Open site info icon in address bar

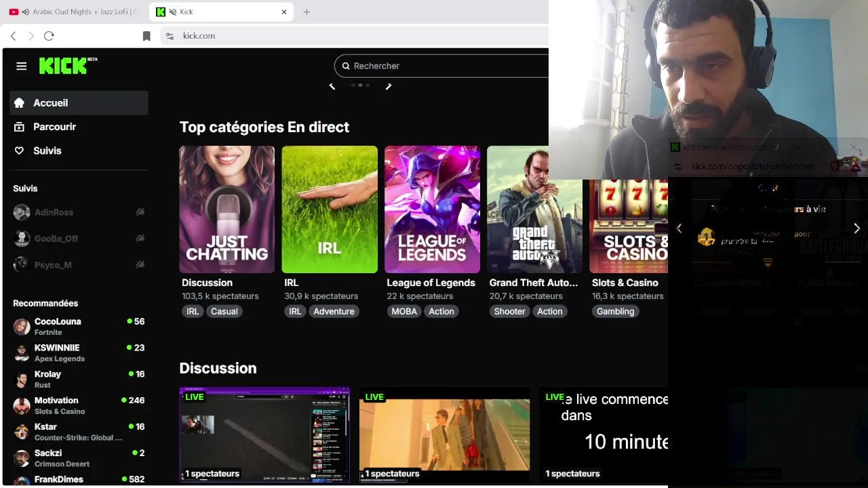point(170,36)
